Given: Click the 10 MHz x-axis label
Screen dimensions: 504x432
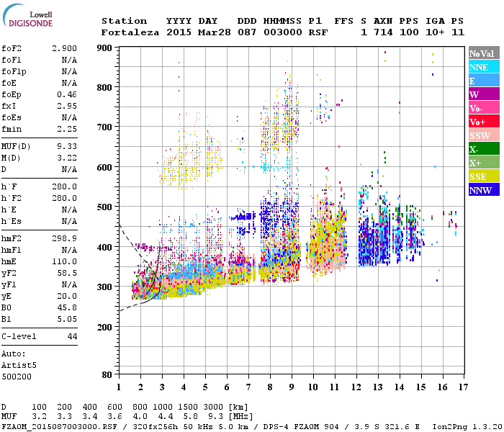Looking at the screenshot, I should pos(313,387).
